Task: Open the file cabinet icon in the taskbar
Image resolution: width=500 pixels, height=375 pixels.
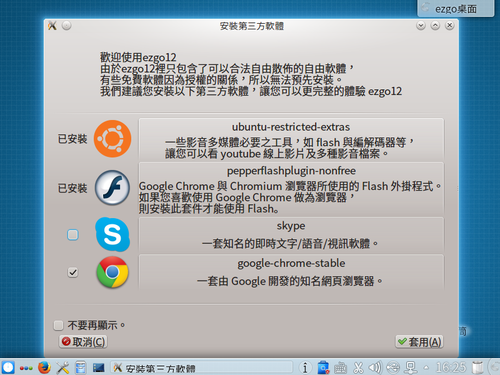Action: (x=81, y=368)
